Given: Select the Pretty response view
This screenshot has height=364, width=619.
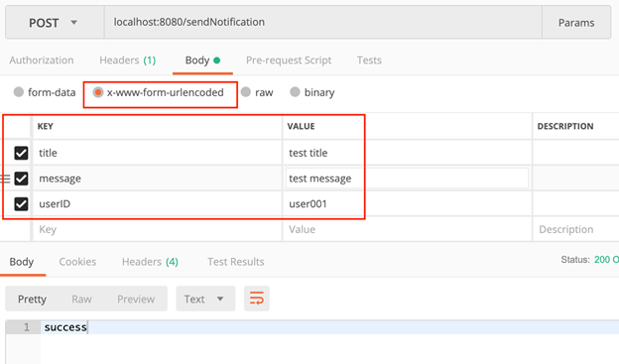Looking at the screenshot, I should click(x=32, y=299).
